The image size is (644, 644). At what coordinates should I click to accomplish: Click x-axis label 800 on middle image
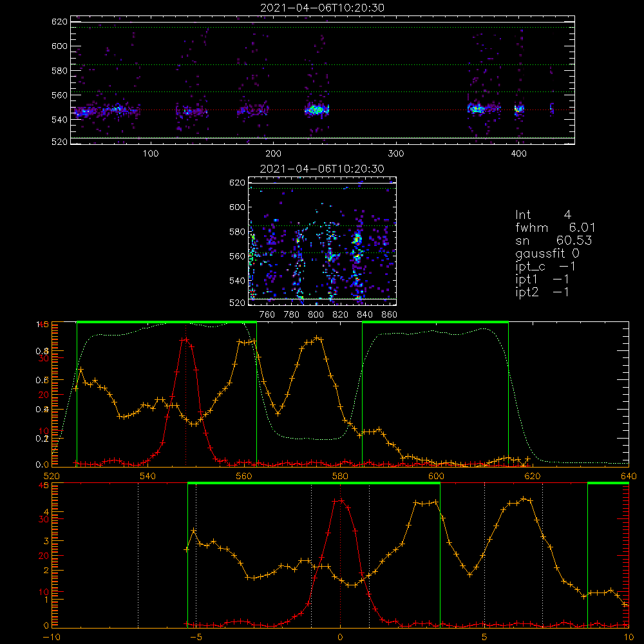316,315
